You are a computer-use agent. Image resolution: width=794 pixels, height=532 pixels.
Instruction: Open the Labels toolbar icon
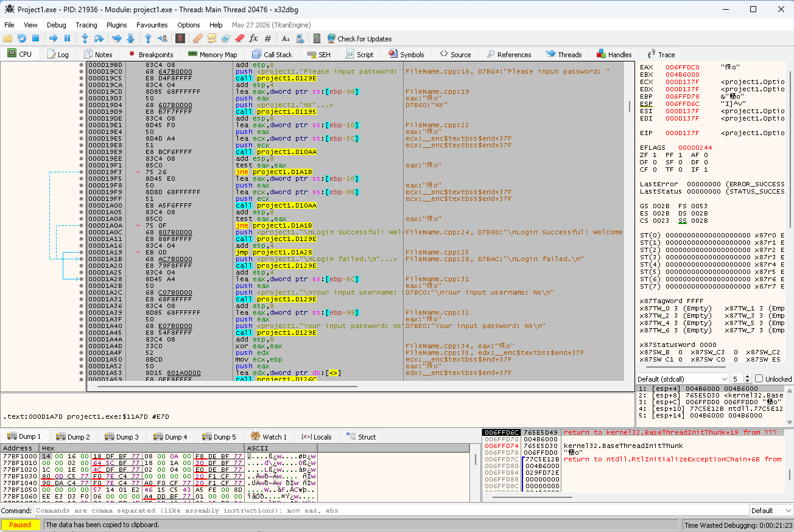tap(225, 38)
